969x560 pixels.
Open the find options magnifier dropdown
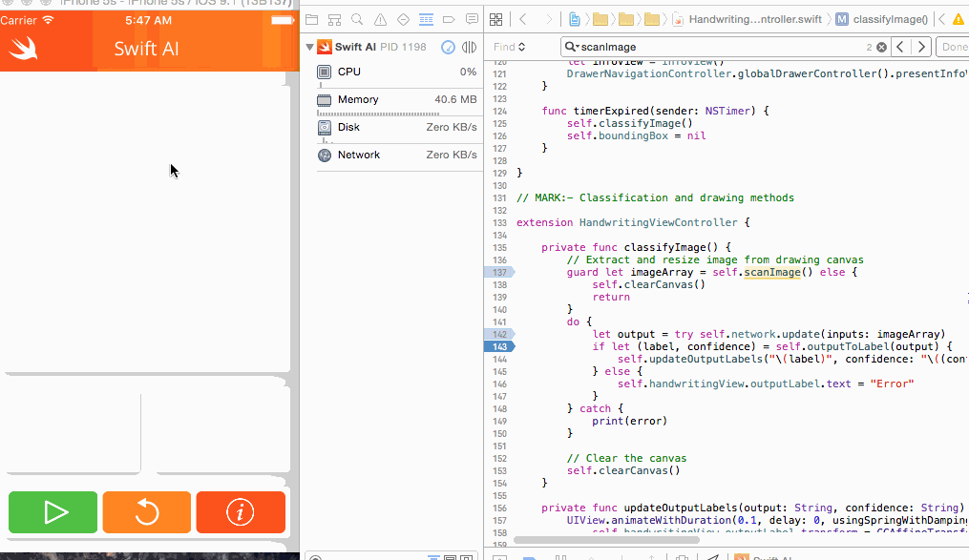point(572,47)
